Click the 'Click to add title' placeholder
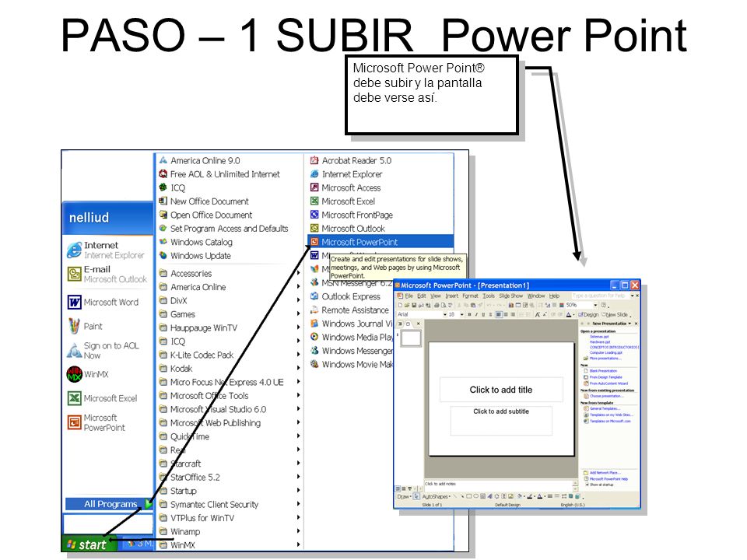This screenshot has width=747, height=560. pyautogui.click(x=501, y=390)
